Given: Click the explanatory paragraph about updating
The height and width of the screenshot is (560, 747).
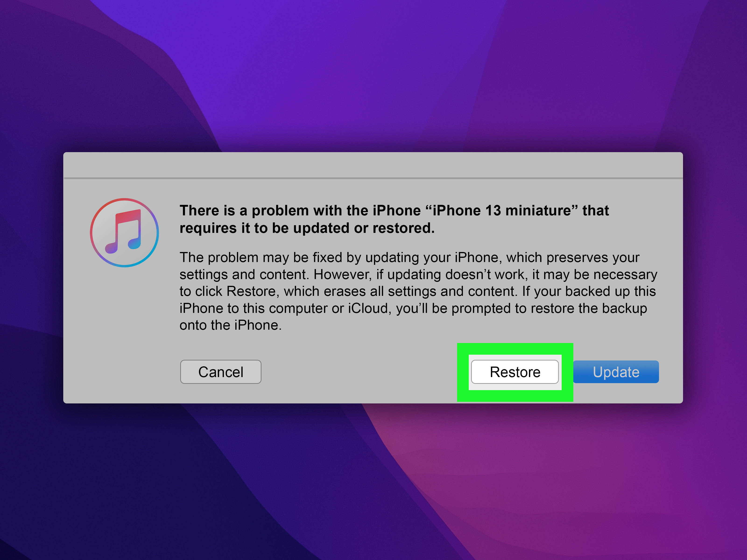Looking at the screenshot, I should pyautogui.click(x=418, y=291).
